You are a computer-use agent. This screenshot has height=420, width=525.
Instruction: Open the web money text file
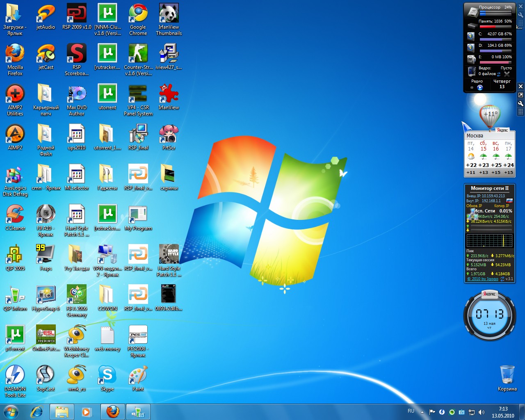(x=107, y=338)
